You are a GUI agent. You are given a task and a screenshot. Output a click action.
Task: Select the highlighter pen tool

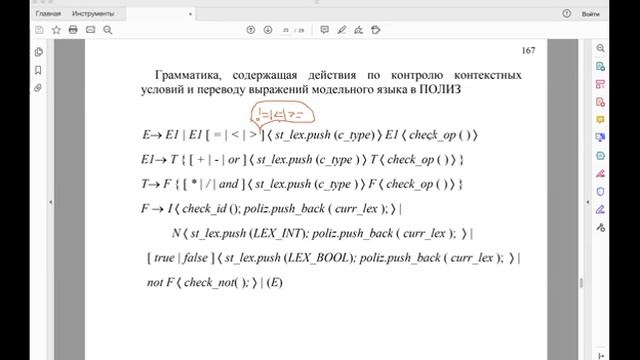click(x=342, y=30)
